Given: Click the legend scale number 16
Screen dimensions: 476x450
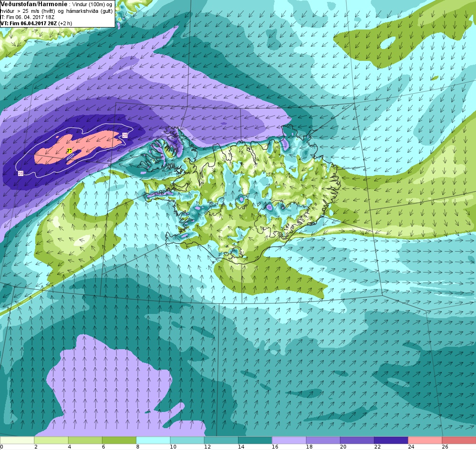Looking at the screenshot, I should click(275, 447).
